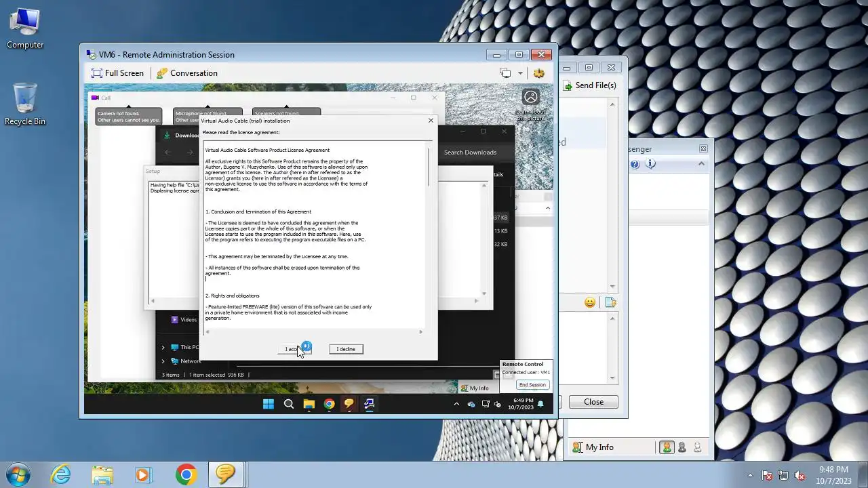Open the emoticon smiley picker
This screenshot has height=488, width=868.
[x=590, y=302]
